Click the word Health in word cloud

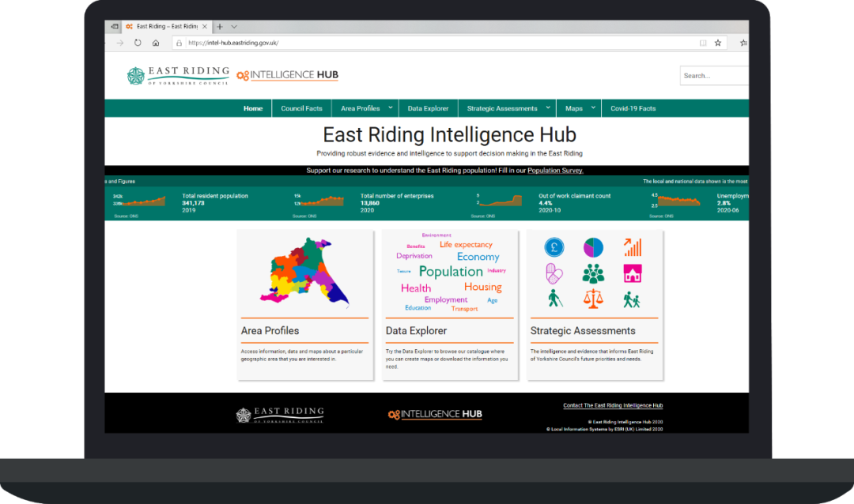click(416, 288)
